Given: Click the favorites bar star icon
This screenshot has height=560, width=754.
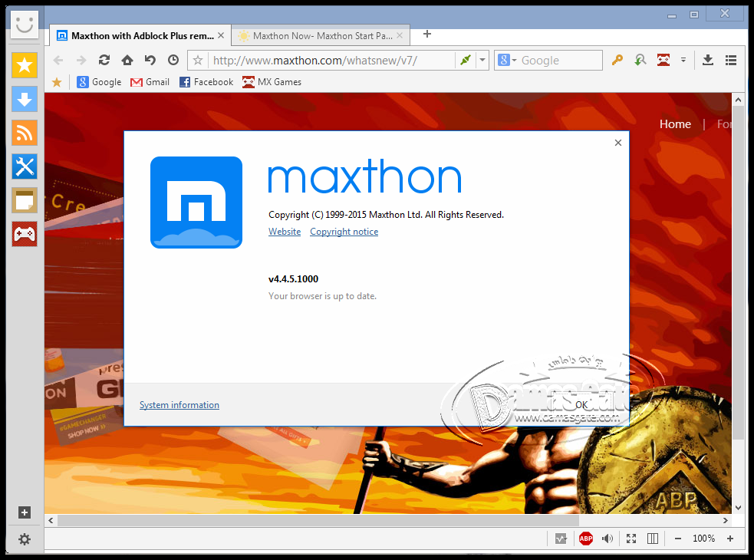Looking at the screenshot, I should [57, 82].
